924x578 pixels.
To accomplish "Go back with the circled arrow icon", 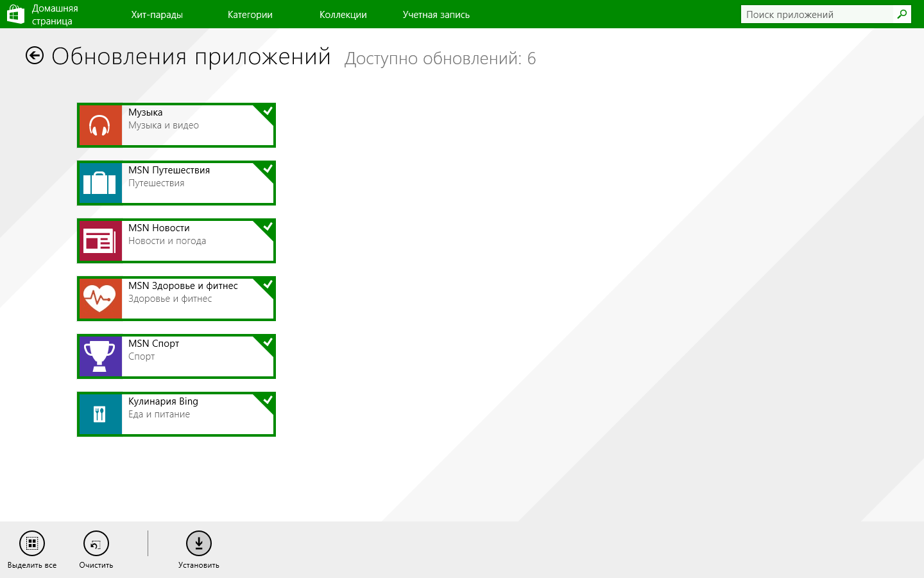I will pos(35,56).
